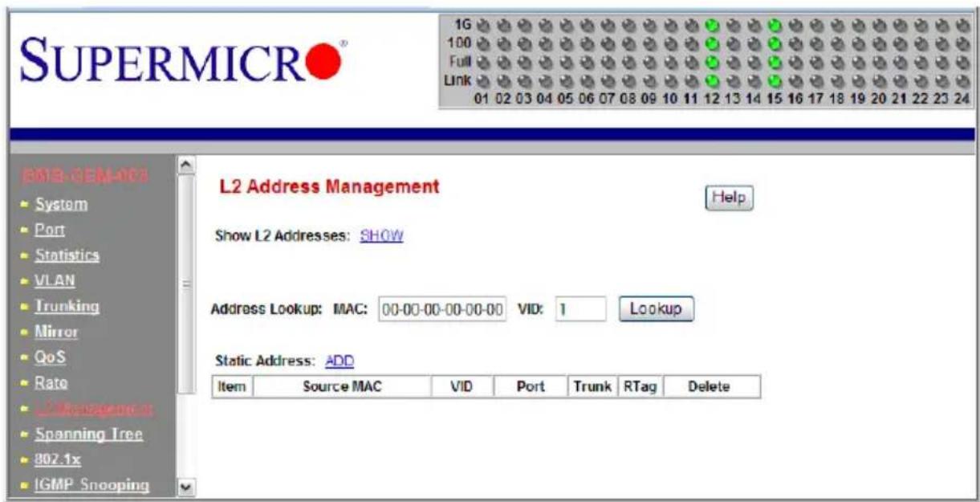Select Trunking in the sidebar

coord(67,306)
